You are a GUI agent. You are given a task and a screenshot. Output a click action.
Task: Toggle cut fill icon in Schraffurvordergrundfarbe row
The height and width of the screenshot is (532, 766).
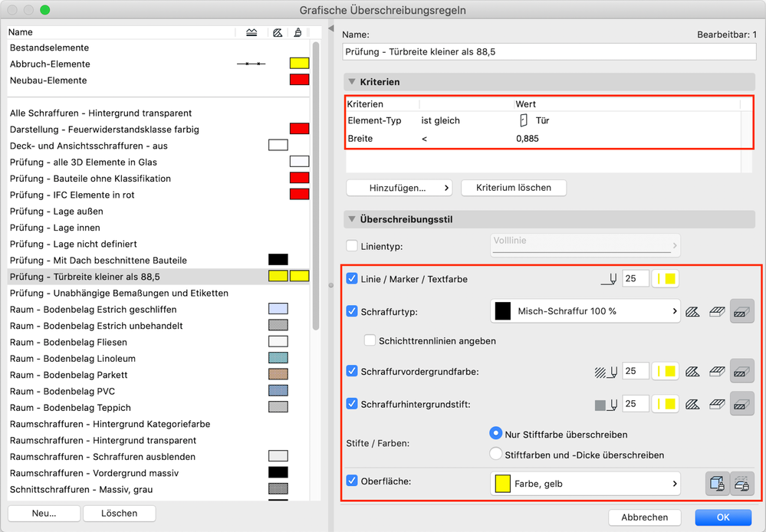point(742,371)
